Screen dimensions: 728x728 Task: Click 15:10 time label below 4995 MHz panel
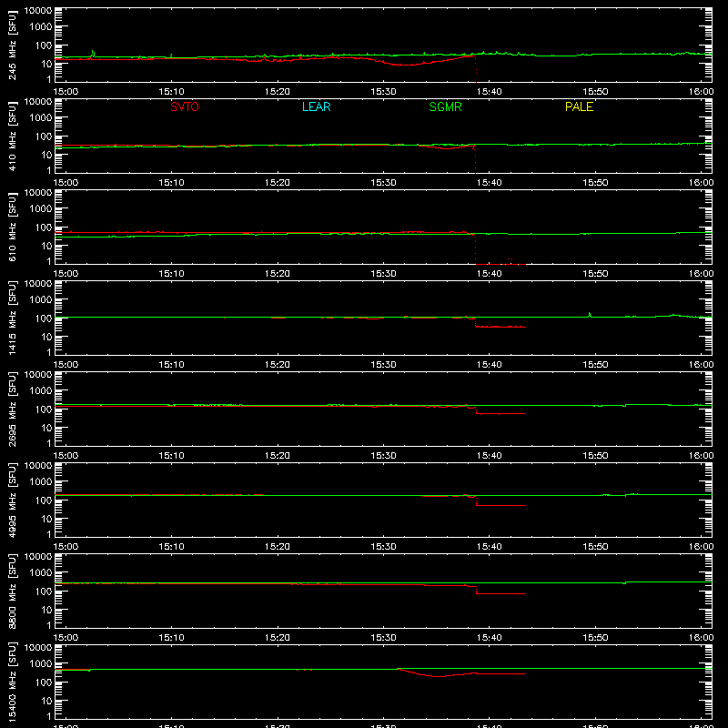[x=171, y=547]
